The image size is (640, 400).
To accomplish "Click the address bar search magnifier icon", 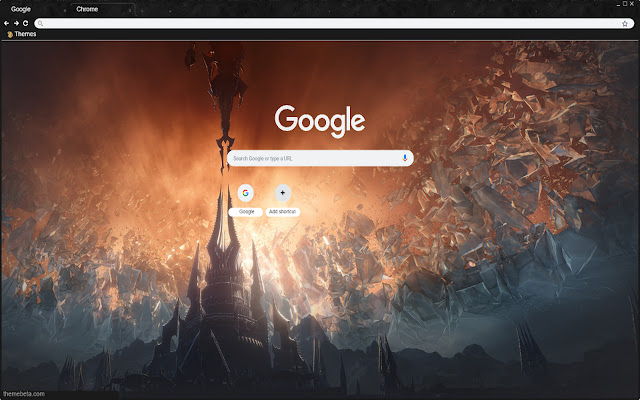I will click(x=40, y=24).
